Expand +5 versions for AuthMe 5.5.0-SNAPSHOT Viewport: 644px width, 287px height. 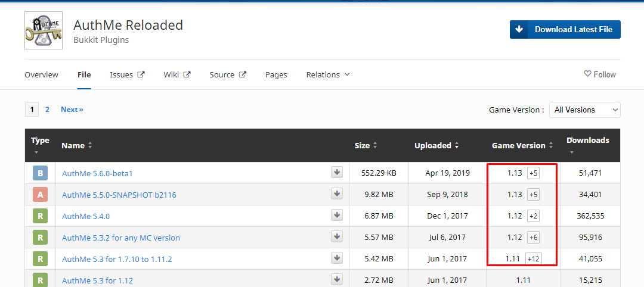tap(534, 194)
